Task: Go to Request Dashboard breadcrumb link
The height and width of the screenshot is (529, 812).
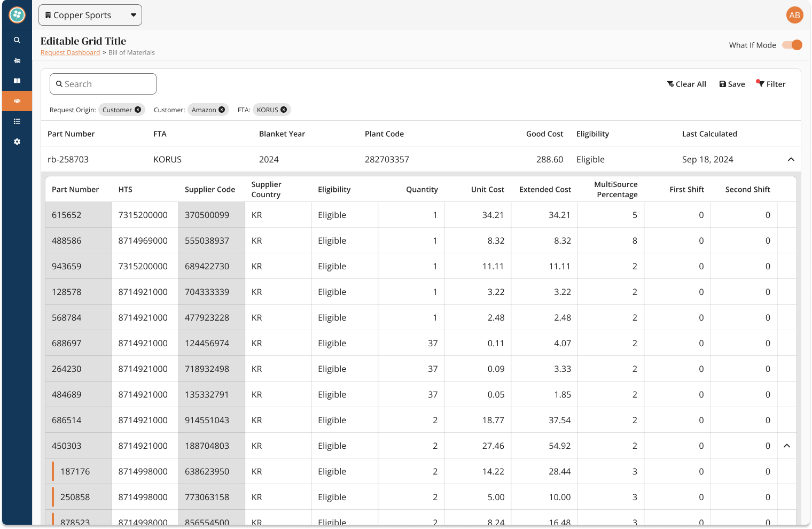Action: pyautogui.click(x=70, y=52)
